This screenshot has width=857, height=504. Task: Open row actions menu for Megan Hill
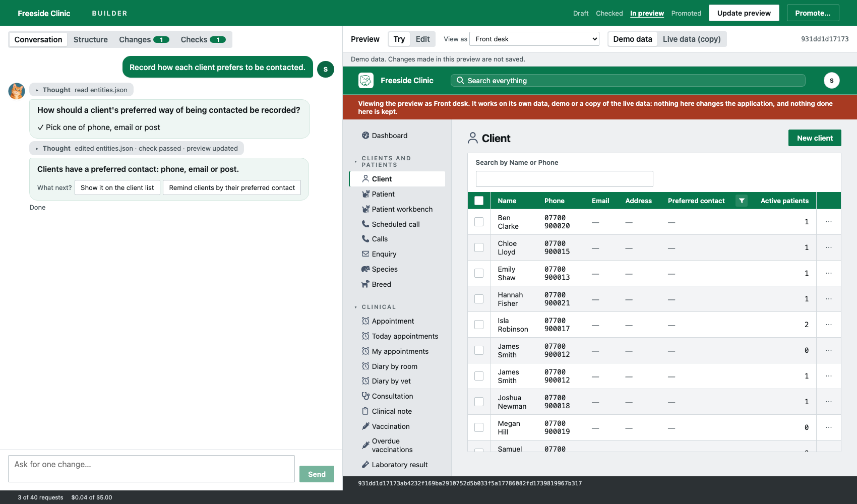829,427
